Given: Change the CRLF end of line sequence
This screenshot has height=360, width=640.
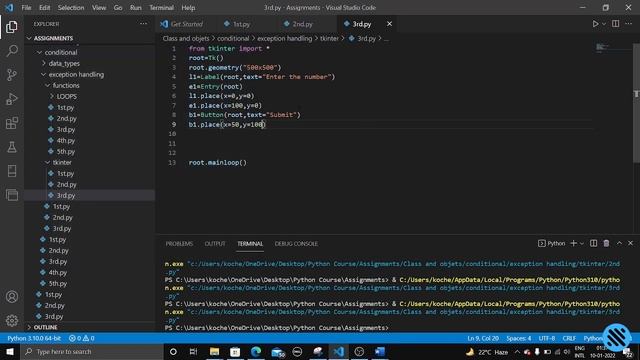Looking at the screenshot, I should point(569,338).
